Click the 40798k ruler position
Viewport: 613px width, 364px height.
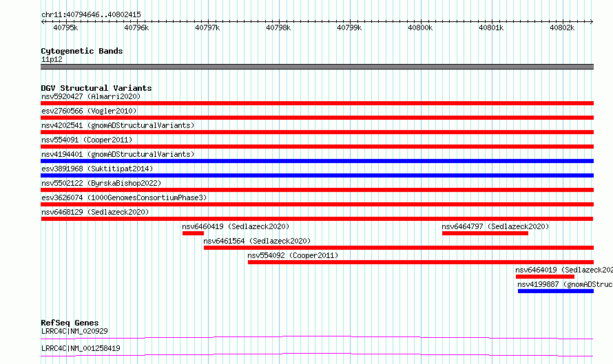click(x=278, y=28)
